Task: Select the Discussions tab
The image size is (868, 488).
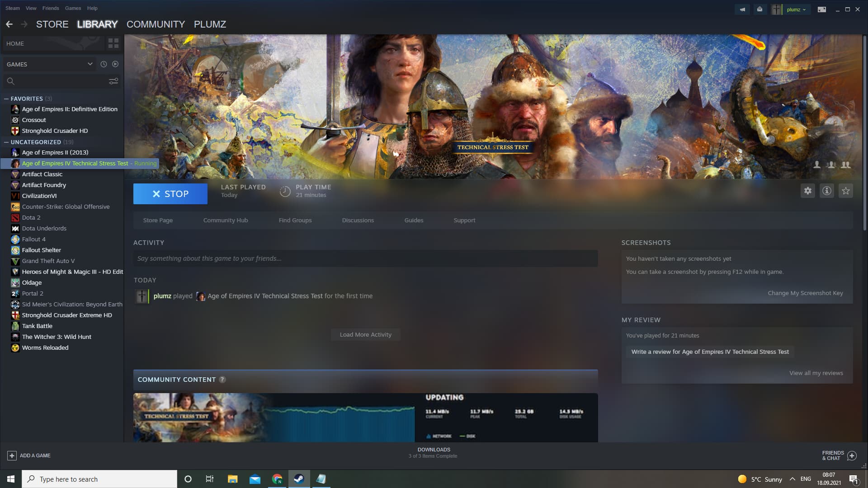Action: 357,220
